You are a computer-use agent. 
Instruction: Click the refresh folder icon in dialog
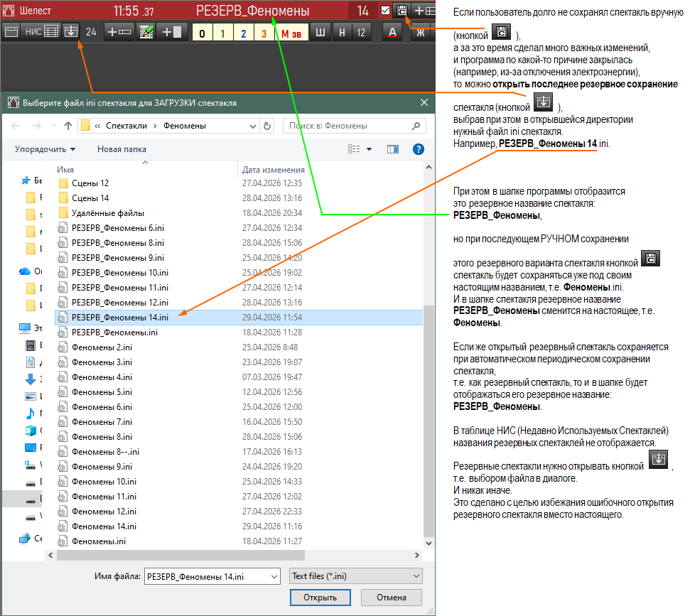pyautogui.click(x=266, y=126)
